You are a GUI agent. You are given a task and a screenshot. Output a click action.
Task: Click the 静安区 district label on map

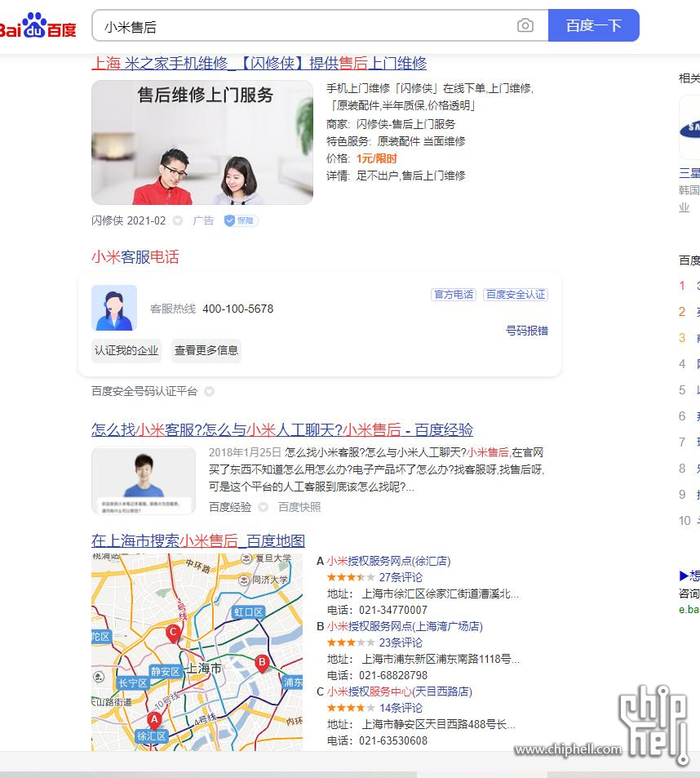(166, 671)
